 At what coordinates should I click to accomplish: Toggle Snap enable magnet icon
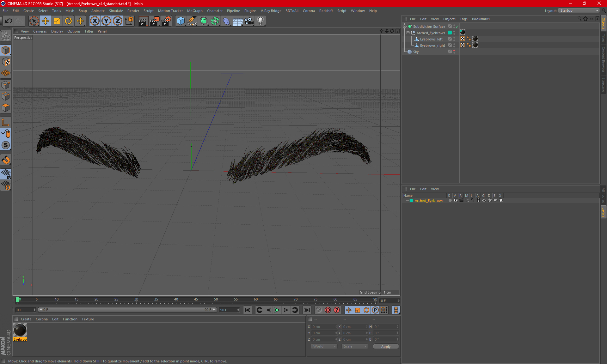click(x=6, y=160)
